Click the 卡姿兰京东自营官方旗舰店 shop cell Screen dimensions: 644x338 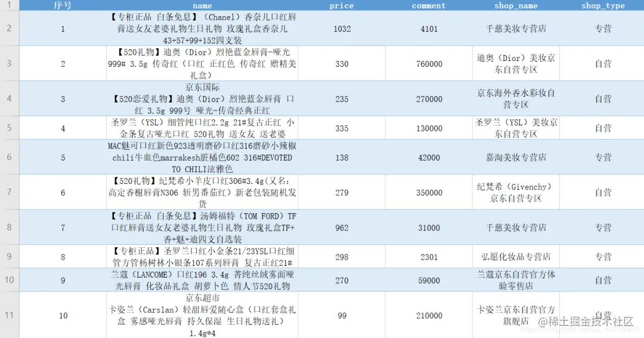click(516, 315)
